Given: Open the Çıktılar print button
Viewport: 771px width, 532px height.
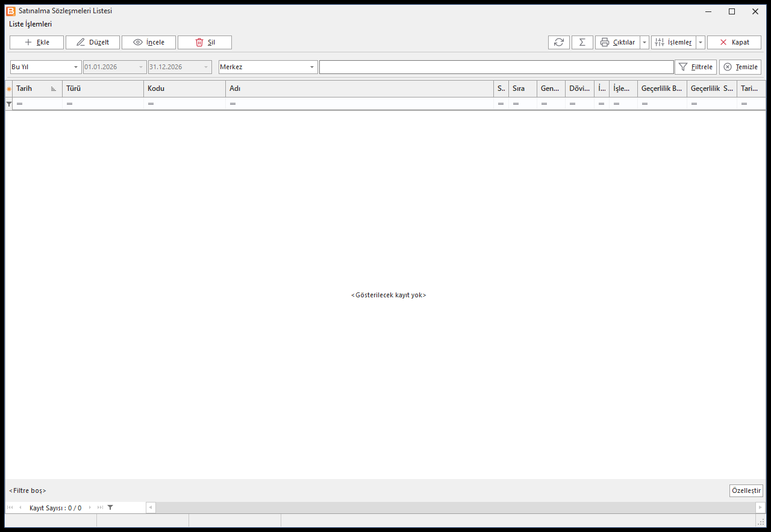Looking at the screenshot, I should pyautogui.click(x=617, y=42).
